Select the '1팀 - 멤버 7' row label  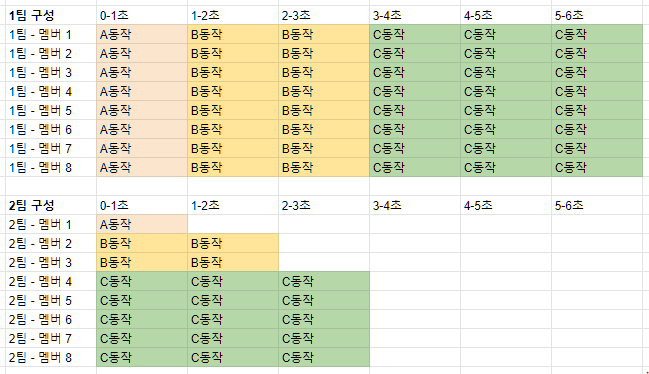tap(51, 149)
